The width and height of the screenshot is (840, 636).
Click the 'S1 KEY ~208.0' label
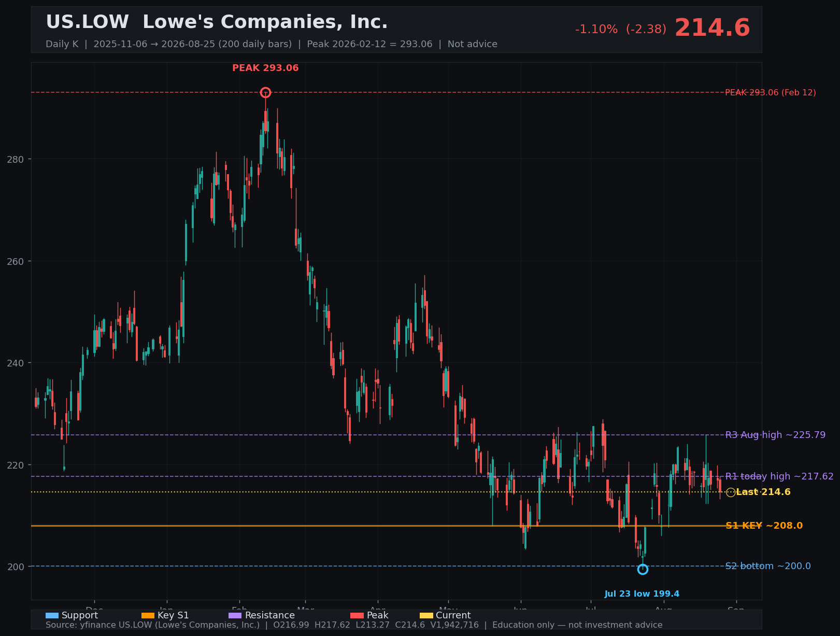coord(764,526)
